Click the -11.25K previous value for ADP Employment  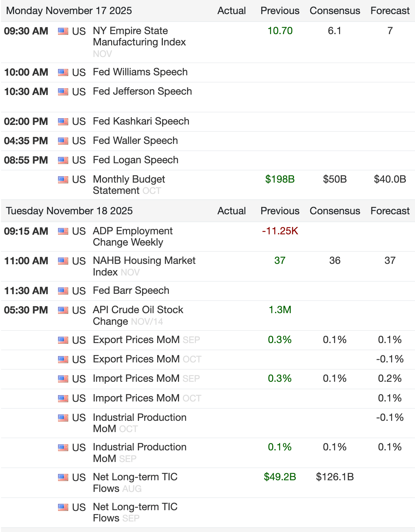(280, 231)
